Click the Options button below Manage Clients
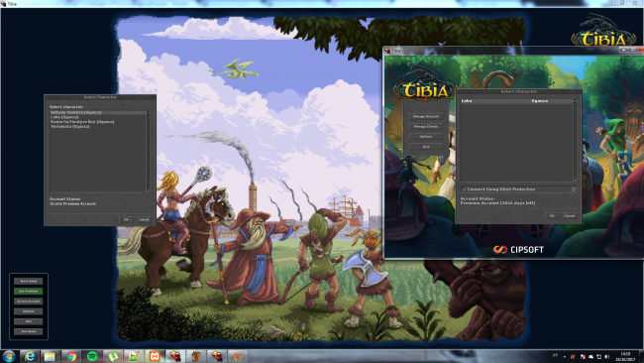The height and width of the screenshot is (363, 644). click(426, 137)
